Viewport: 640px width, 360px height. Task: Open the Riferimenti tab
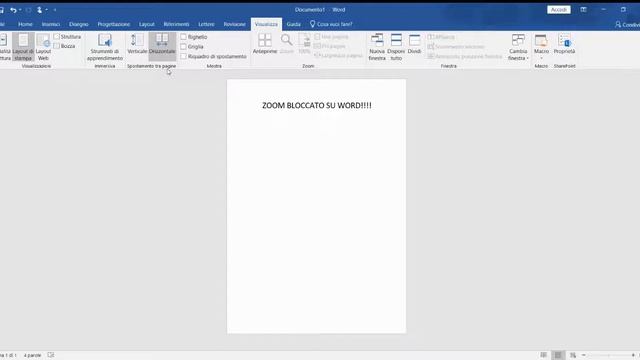176,24
